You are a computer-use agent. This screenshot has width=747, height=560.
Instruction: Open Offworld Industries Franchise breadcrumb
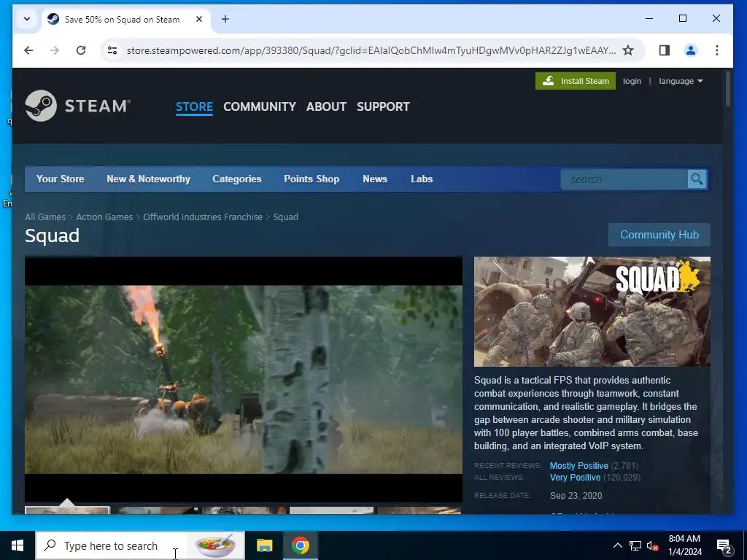(203, 217)
